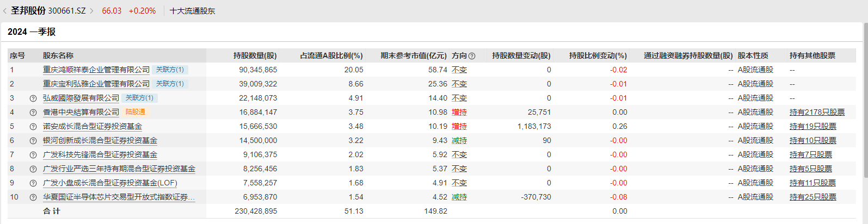Viewport: 868px width, 224px height.
Task: Click the 持股数量变动(股) column header
Action: [521, 55]
